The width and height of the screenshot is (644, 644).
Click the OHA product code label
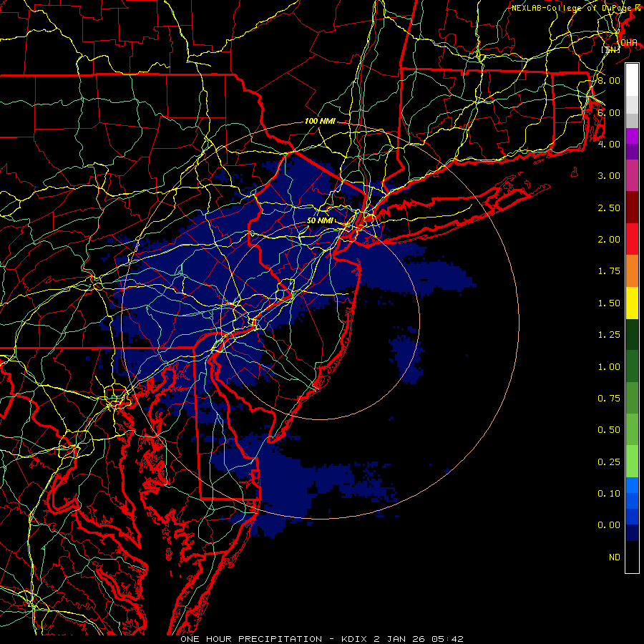[x=629, y=43]
